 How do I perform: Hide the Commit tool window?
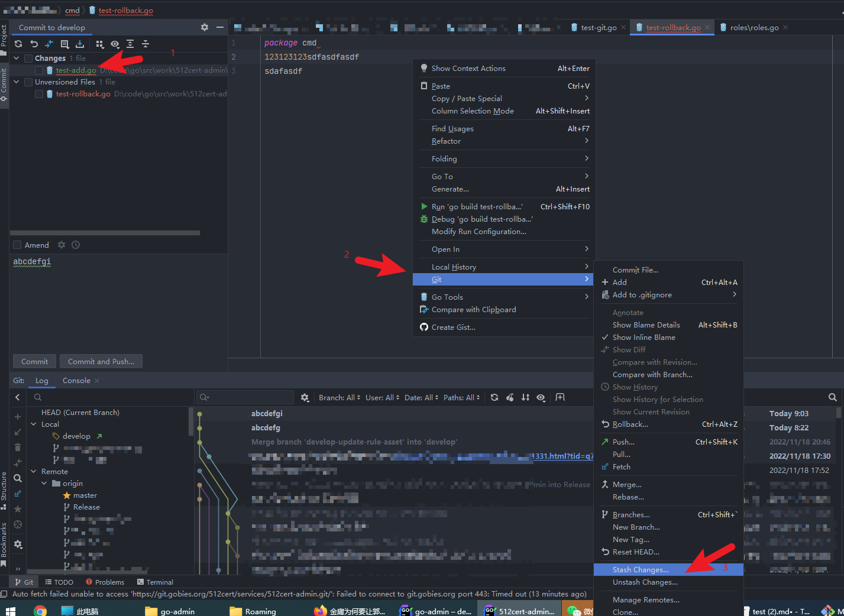(x=220, y=27)
